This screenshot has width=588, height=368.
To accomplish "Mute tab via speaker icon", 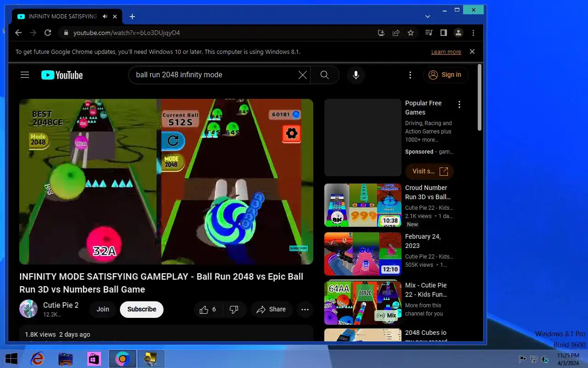I will (x=105, y=17).
